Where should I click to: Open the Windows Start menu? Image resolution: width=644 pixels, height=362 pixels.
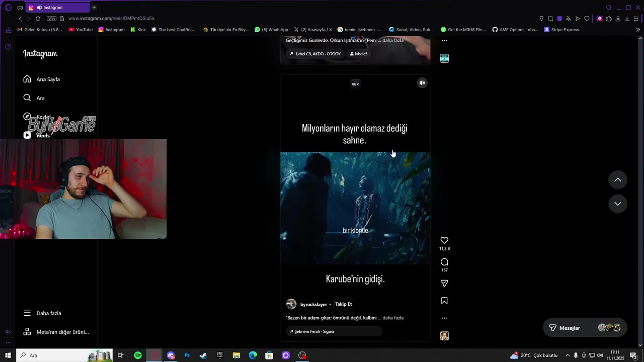click(x=8, y=355)
